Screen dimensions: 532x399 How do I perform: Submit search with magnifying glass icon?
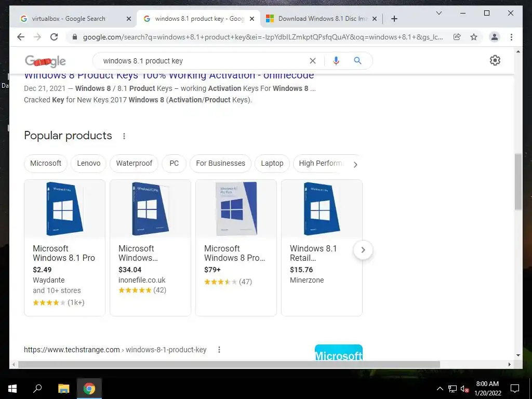[x=357, y=61]
